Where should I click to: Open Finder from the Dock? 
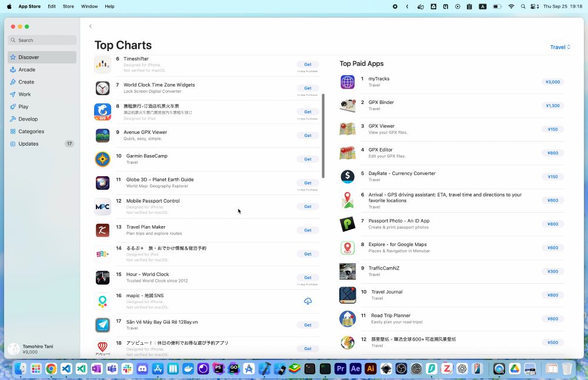(x=21, y=369)
